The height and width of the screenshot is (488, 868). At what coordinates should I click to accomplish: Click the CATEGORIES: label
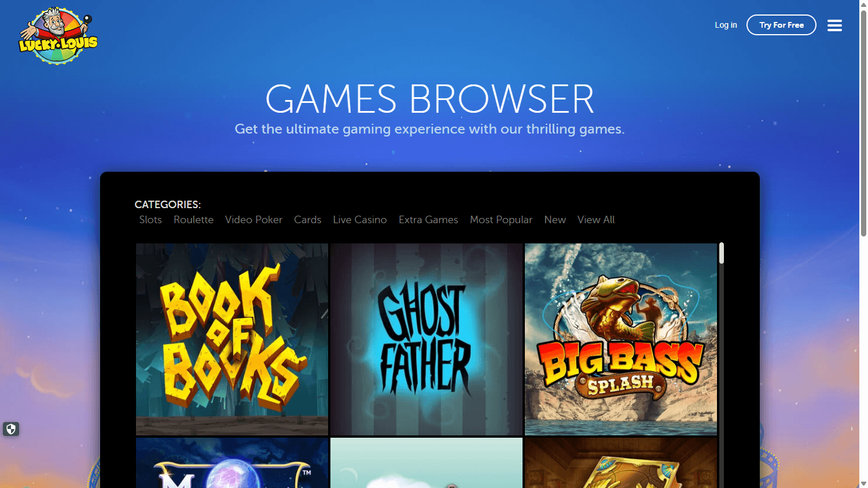tap(168, 205)
